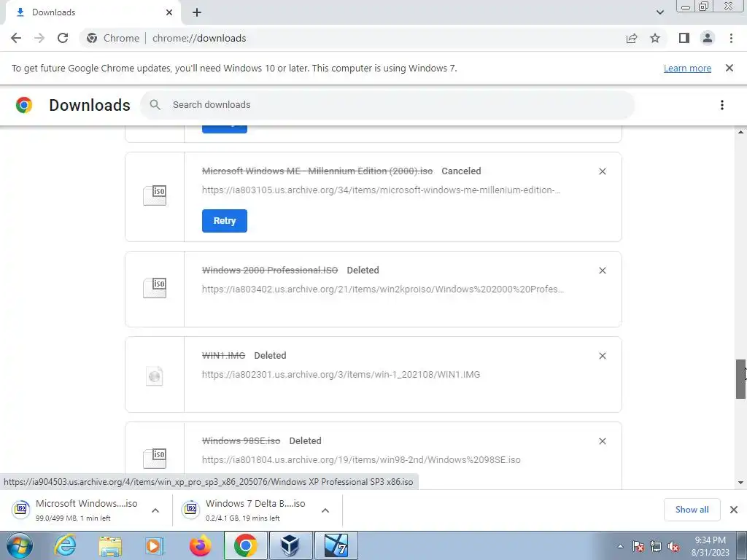Open Windows Explorer folder on taskbar

pyautogui.click(x=110, y=545)
